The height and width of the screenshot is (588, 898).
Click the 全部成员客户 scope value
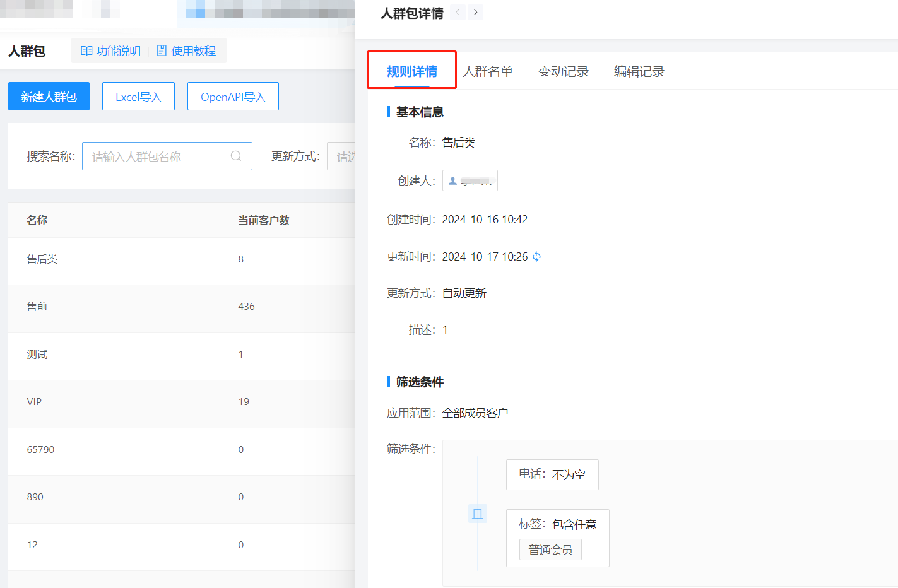tap(475, 413)
